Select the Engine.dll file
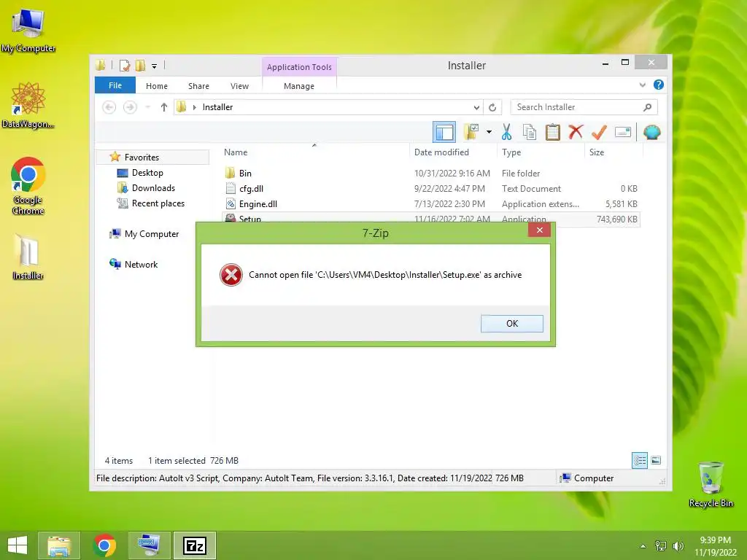This screenshot has height=560, width=747. [430, 204]
